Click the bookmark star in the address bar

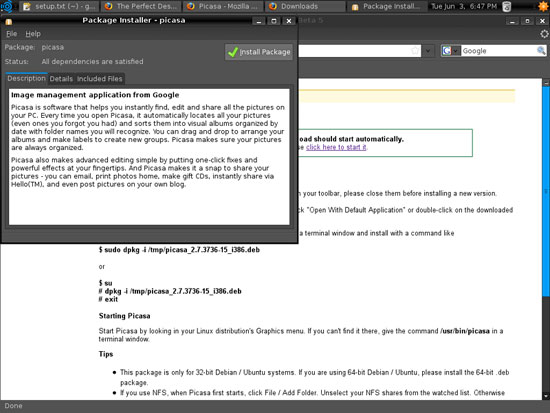(415, 51)
